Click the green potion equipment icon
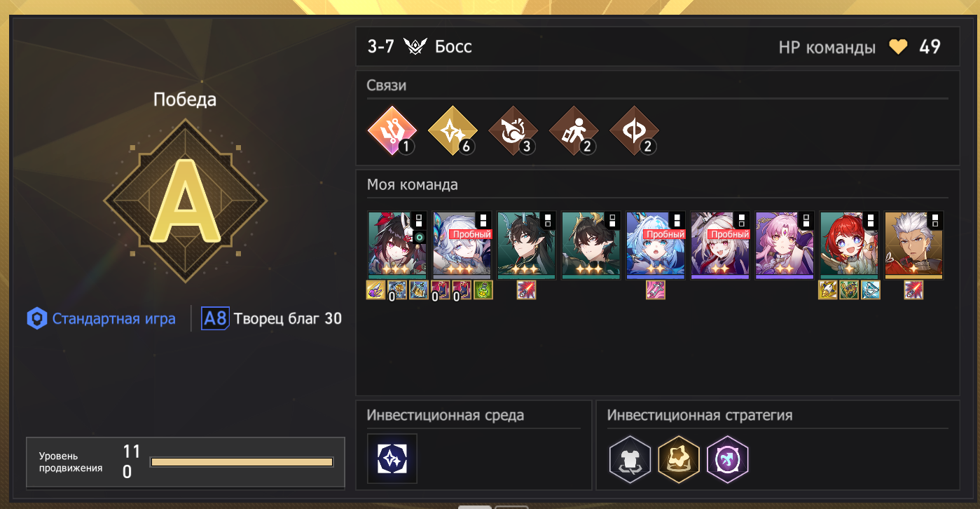The image size is (980, 509). tap(483, 290)
